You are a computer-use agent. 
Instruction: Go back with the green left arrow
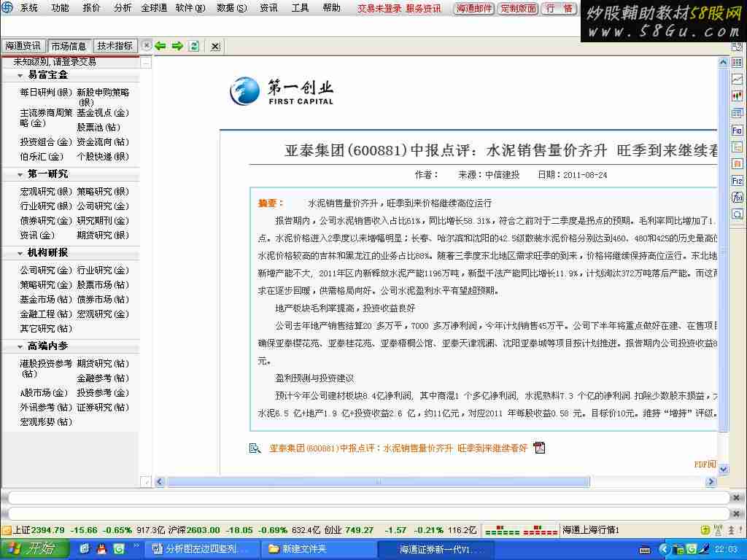point(160,46)
